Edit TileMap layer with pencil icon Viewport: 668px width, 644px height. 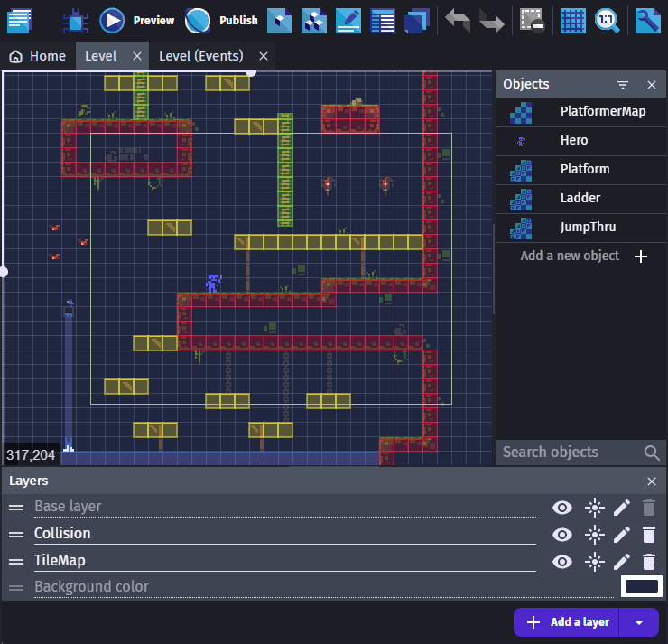pos(621,562)
